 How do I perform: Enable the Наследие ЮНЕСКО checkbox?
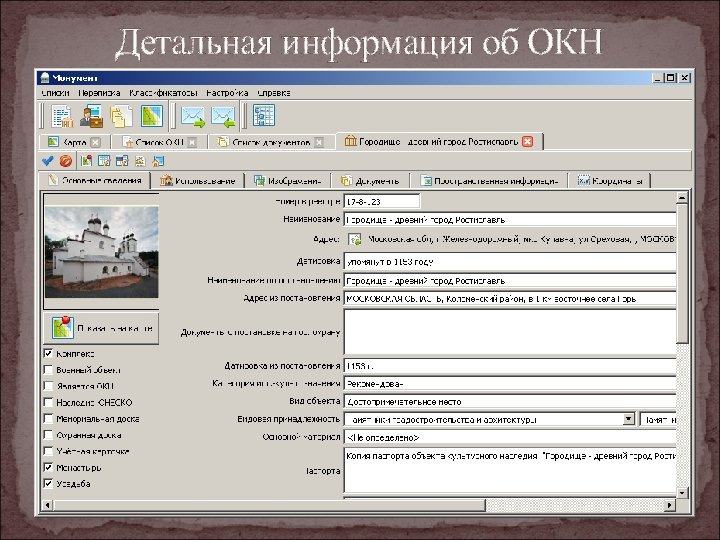[x=48, y=402]
